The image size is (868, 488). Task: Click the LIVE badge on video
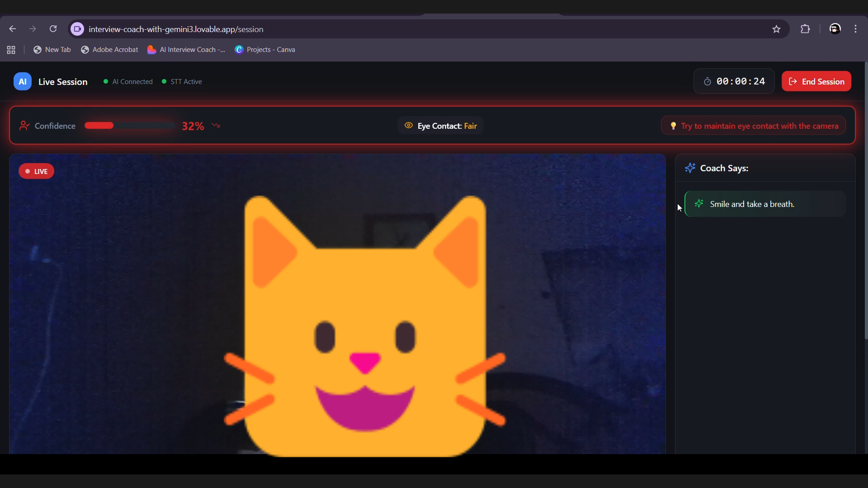[36, 171]
